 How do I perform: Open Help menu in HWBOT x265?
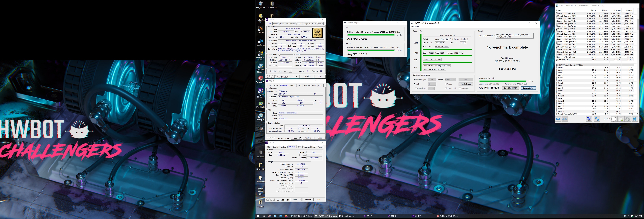coord(417,27)
